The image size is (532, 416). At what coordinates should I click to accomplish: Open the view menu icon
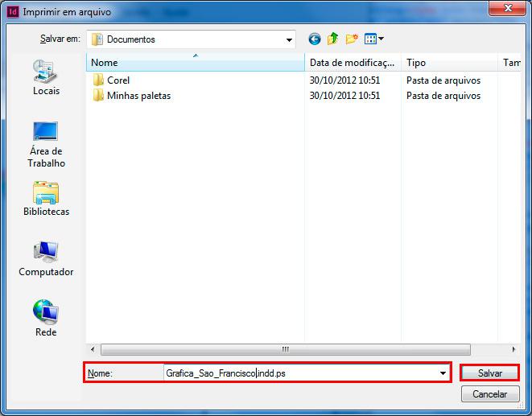pyautogui.click(x=373, y=39)
